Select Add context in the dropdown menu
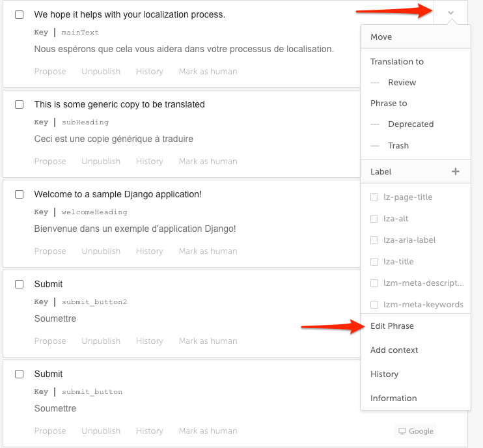Viewport: 483px width, 448px height. click(394, 350)
